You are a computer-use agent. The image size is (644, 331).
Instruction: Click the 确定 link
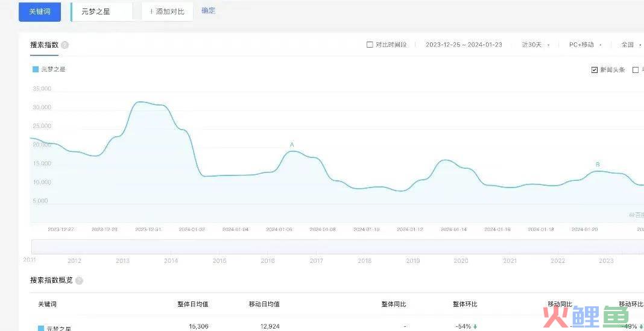(208, 11)
